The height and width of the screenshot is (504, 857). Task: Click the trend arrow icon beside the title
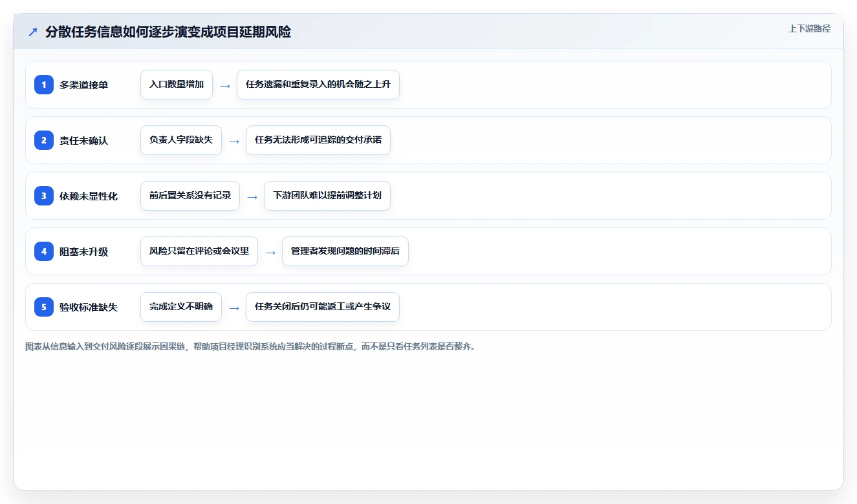click(x=33, y=32)
